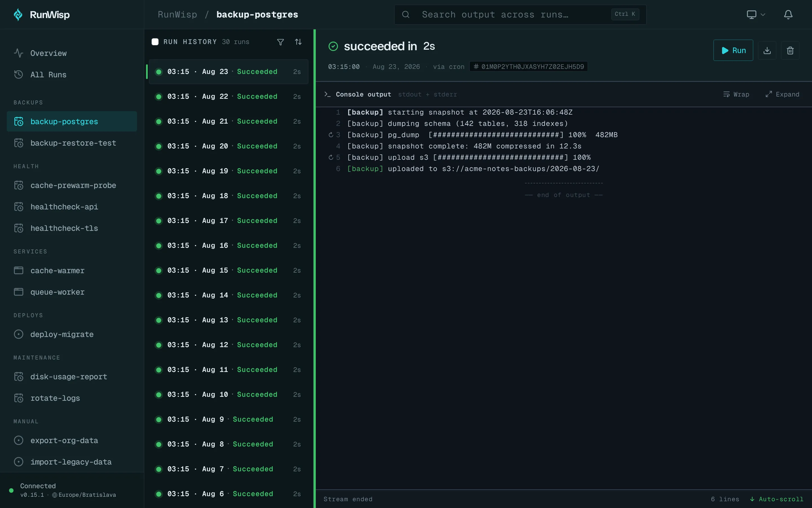Open the Overview page
Screen dimensions: 812x508
coord(72,53)
